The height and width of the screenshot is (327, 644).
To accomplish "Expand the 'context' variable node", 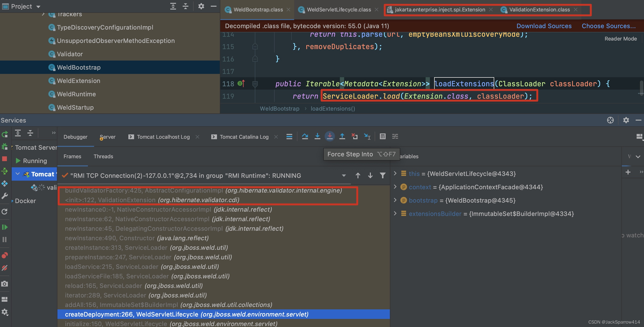I will (395, 187).
